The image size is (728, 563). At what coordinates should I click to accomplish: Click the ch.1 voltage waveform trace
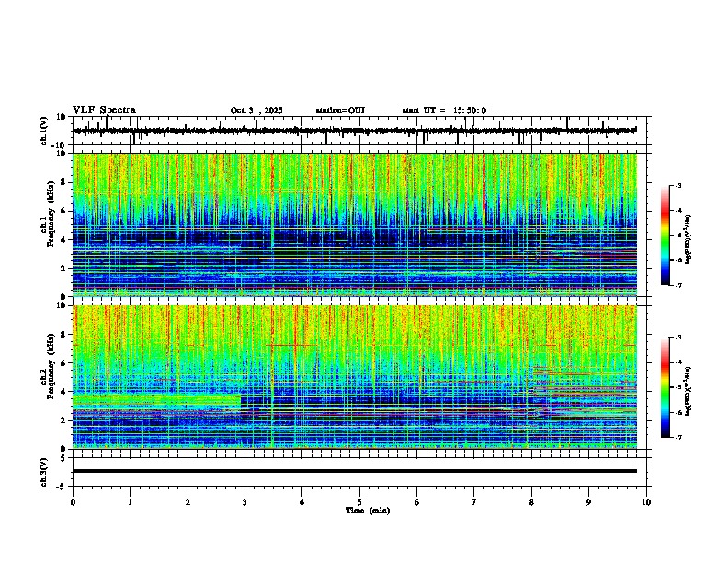point(354,131)
